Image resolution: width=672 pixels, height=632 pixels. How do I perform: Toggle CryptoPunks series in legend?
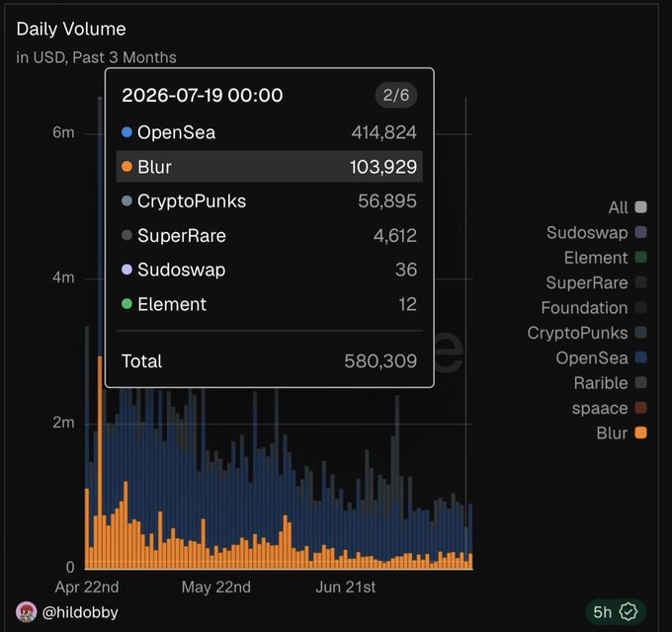pyautogui.click(x=587, y=333)
